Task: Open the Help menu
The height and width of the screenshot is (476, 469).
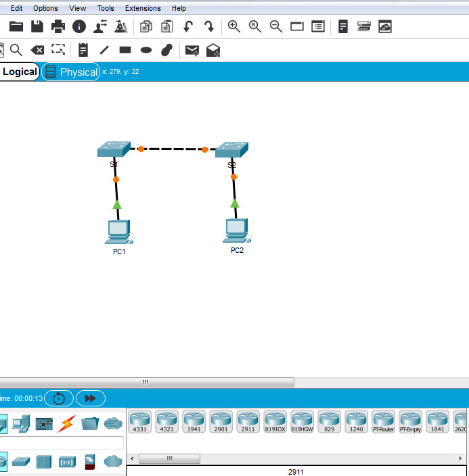Action: point(179,8)
